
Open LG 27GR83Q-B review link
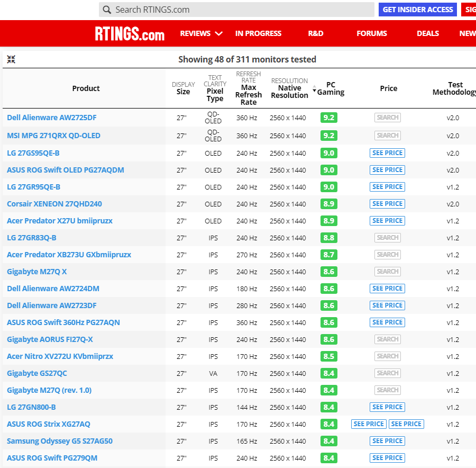(32, 238)
